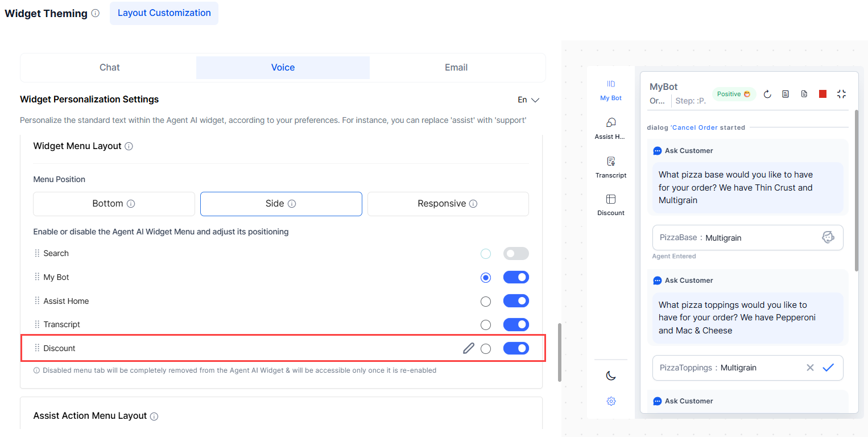Image resolution: width=868 pixels, height=437 pixels.
Task: Open the Transcript sidebar icon
Action: [x=611, y=167]
